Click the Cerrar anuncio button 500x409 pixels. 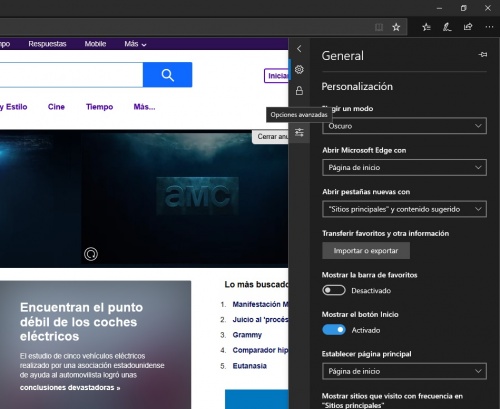tap(270, 137)
